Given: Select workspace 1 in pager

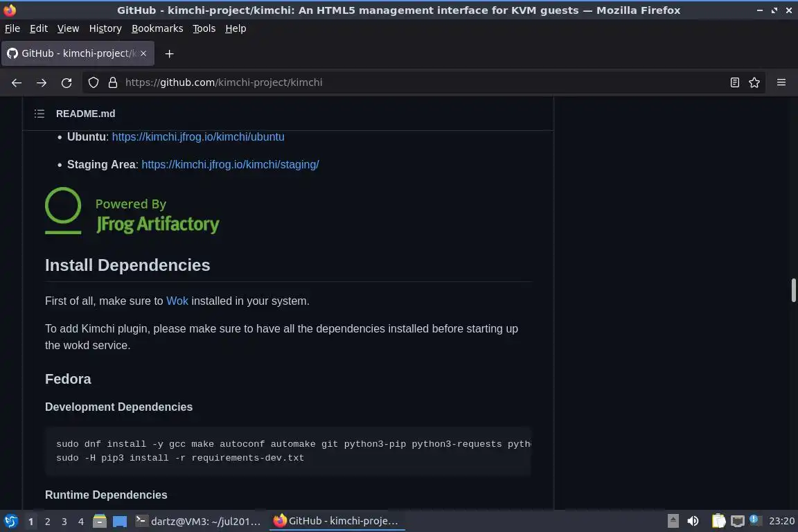Looking at the screenshot, I should point(31,522).
